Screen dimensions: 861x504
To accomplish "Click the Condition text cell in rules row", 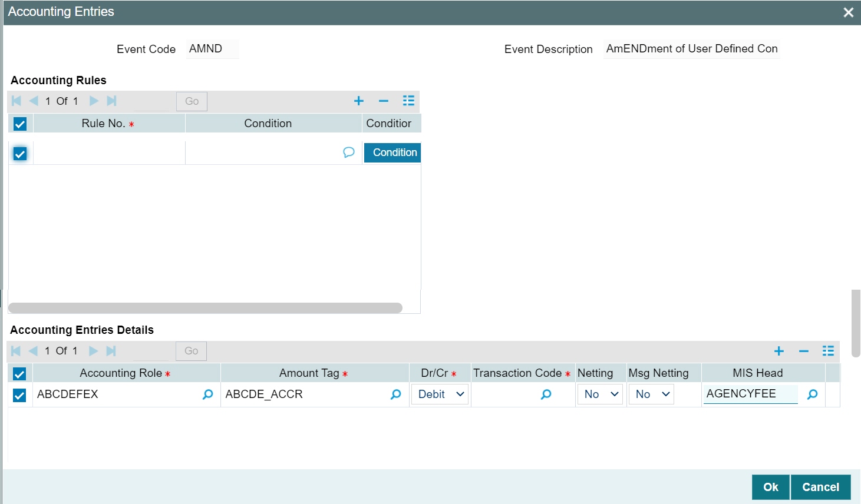I will [x=264, y=153].
